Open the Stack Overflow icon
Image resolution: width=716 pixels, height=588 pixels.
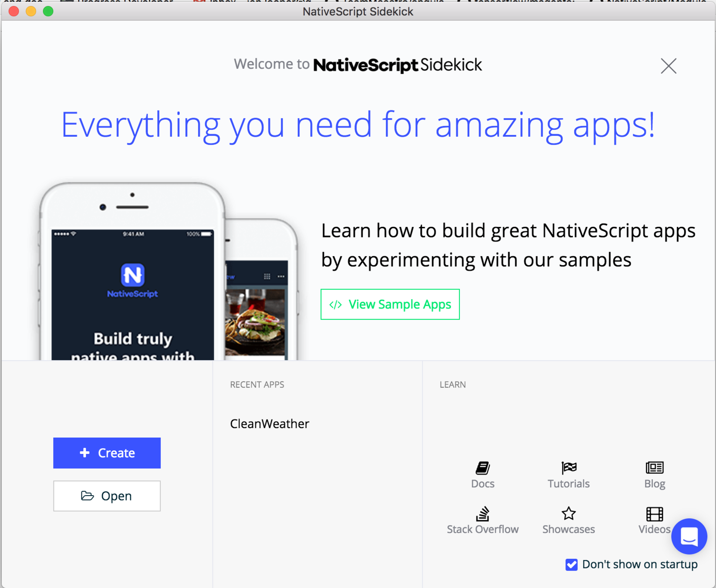click(x=483, y=514)
